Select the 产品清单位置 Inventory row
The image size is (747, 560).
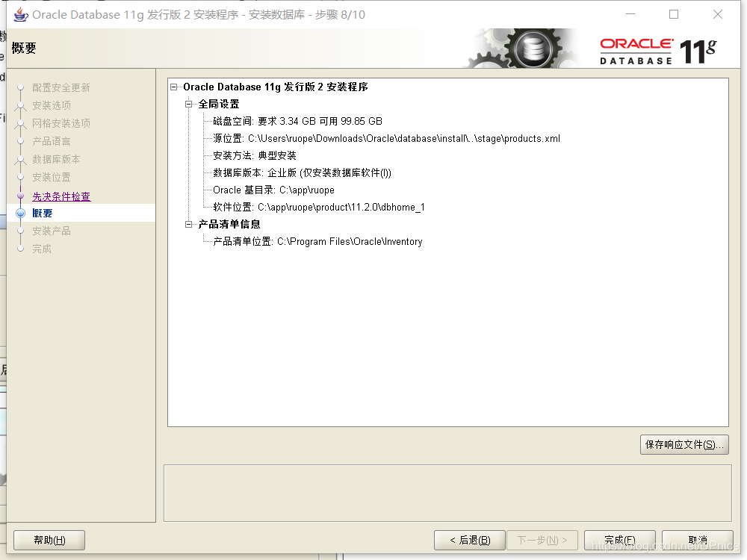coord(317,241)
